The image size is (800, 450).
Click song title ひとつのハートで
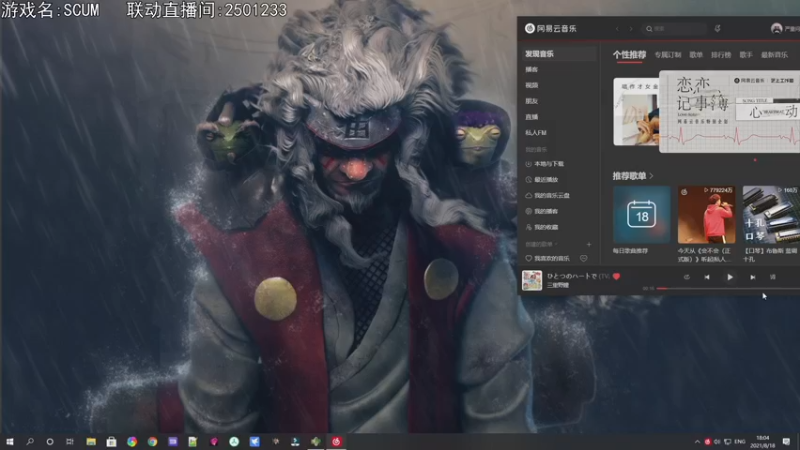[x=572, y=276]
